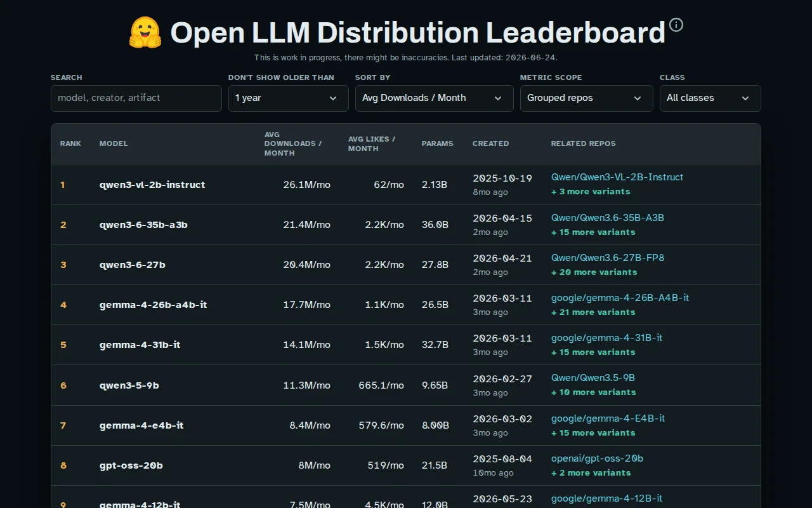Open the Don't Show Older Than dropdown
The height and width of the screenshot is (508, 812).
point(289,98)
